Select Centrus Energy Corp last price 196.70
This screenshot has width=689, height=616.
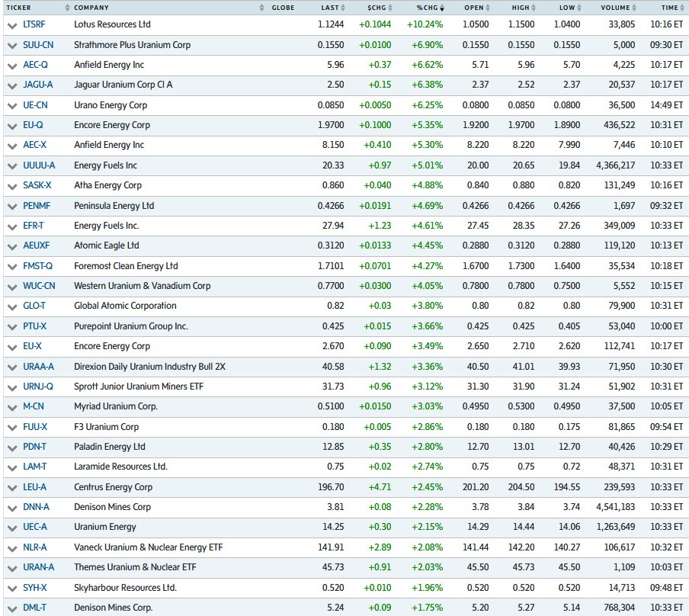331,487
